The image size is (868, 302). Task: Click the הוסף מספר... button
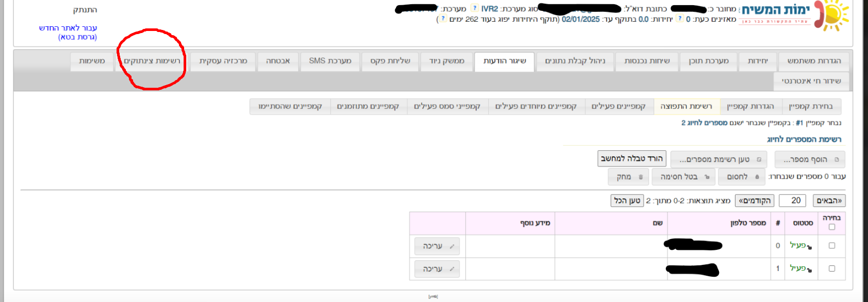810,160
